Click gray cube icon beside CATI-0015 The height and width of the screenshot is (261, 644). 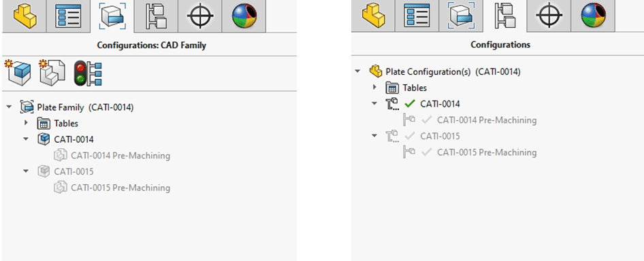[44, 171]
